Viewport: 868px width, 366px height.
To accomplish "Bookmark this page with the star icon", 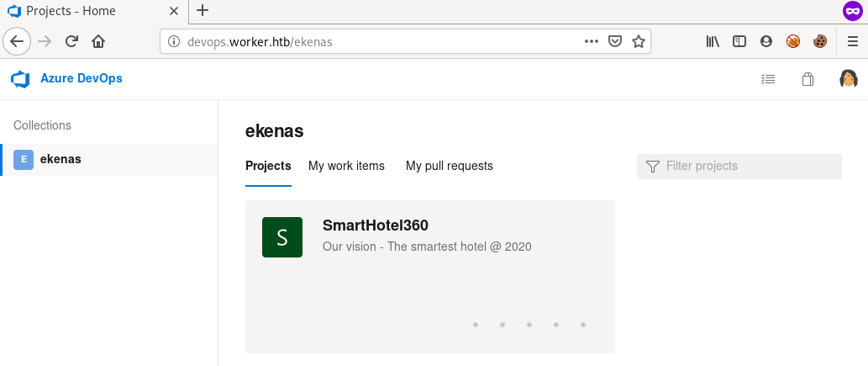I will tap(638, 40).
